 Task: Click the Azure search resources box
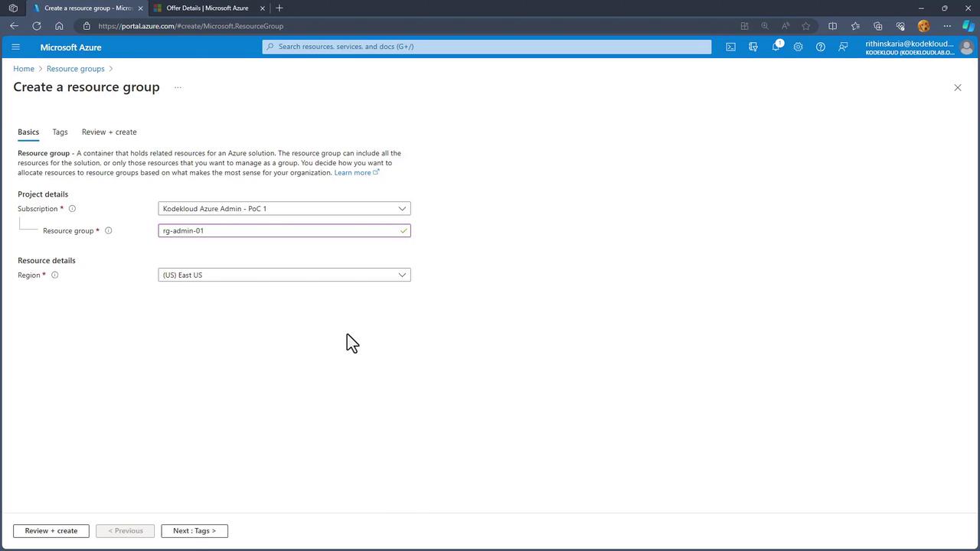click(487, 47)
